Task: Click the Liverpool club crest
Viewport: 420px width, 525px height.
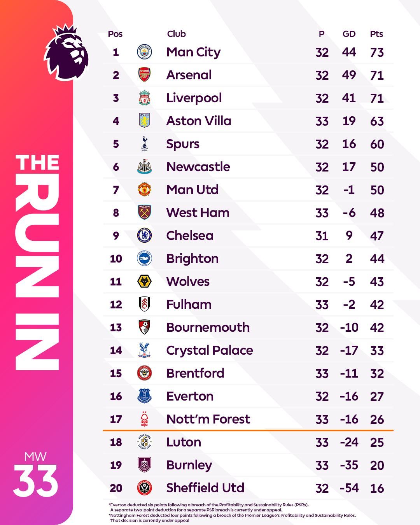Action: [144, 98]
